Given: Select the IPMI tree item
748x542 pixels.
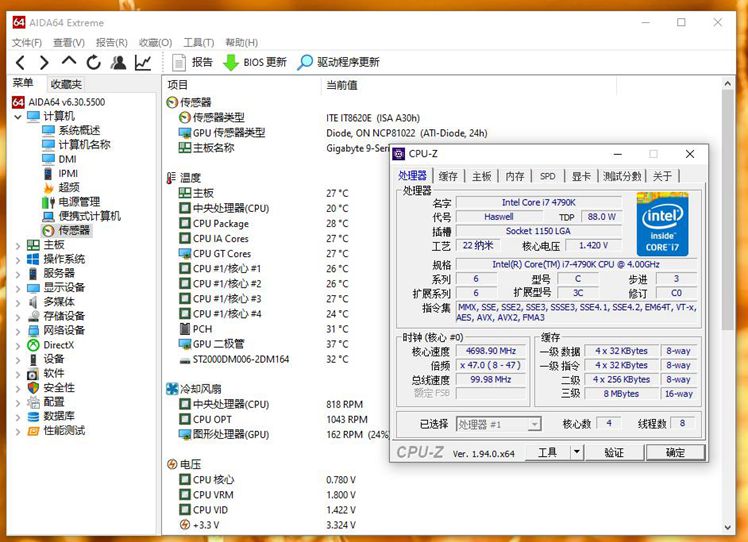Looking at the screenshot, I should tap(60, 173).
